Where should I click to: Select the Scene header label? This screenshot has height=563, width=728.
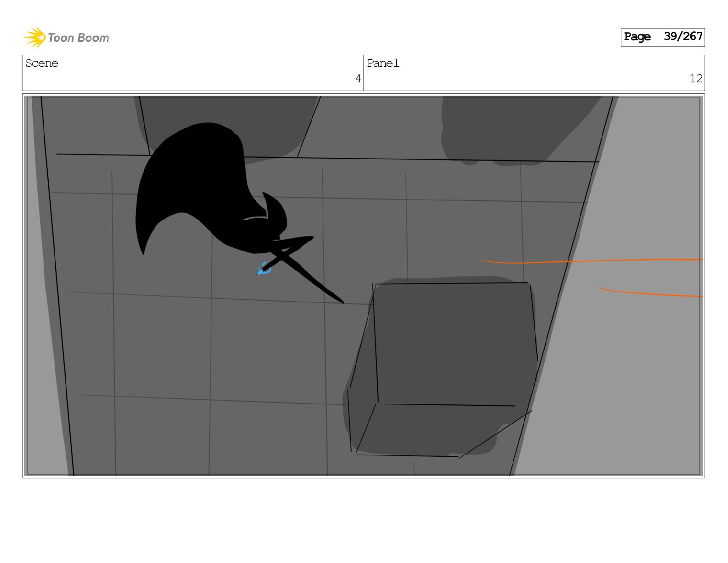click(42, 63)
